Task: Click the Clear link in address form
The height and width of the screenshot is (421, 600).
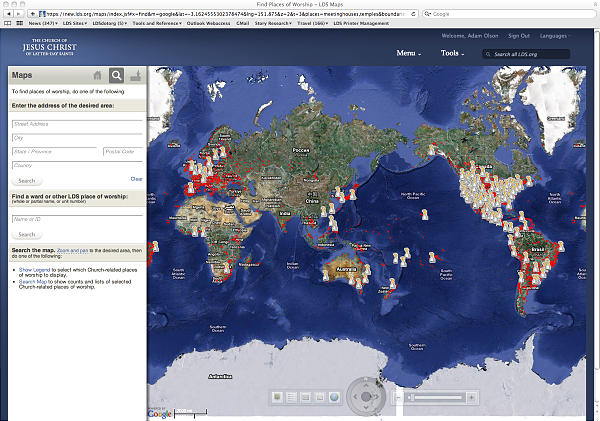Action: point(137,179)
